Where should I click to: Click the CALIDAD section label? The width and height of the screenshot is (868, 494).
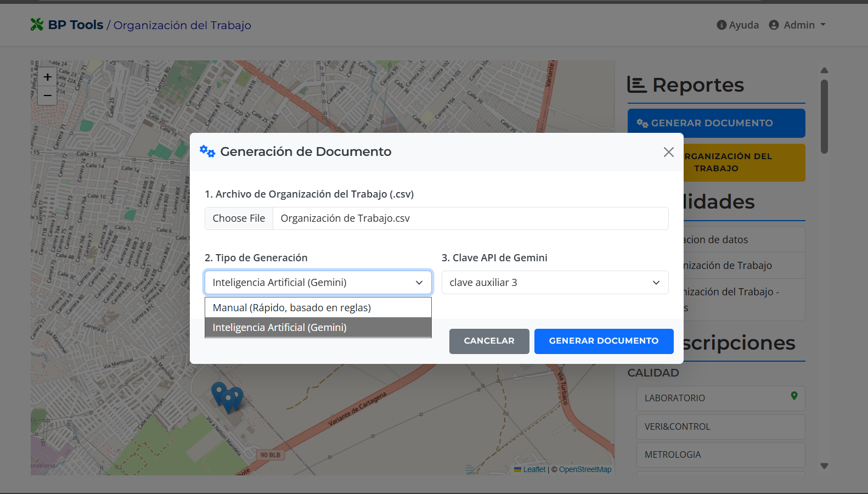pos(653,373)
